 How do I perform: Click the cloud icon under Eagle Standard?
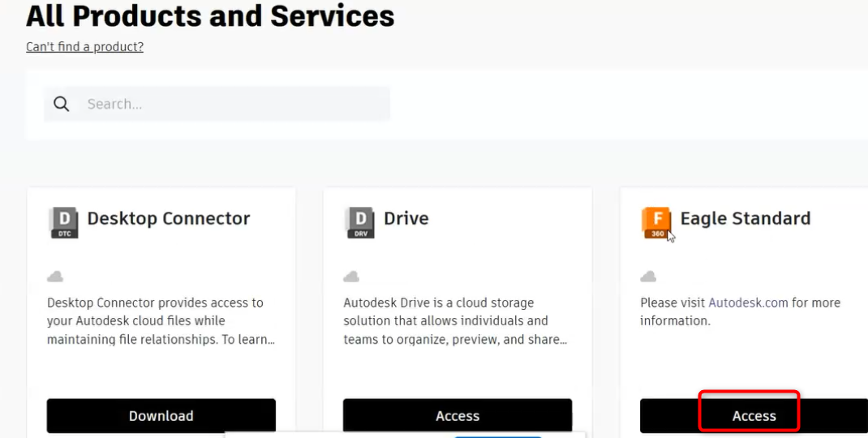click(x=648, y=277)
